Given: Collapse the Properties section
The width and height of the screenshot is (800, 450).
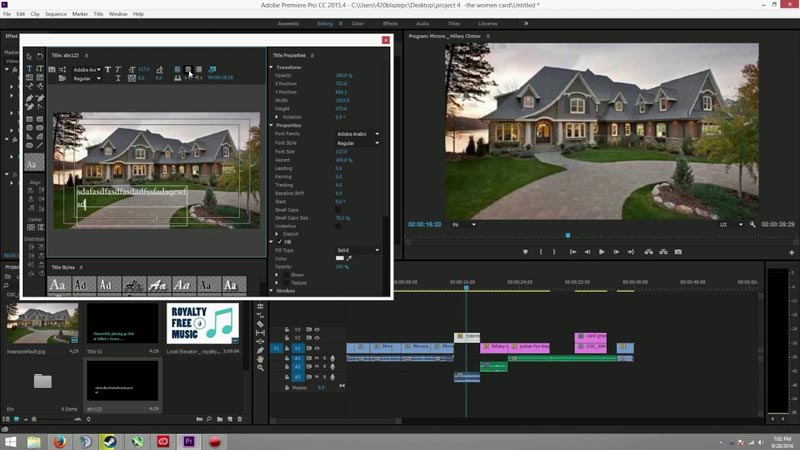Looking at the screenshot, I should (x=271, y=126).
